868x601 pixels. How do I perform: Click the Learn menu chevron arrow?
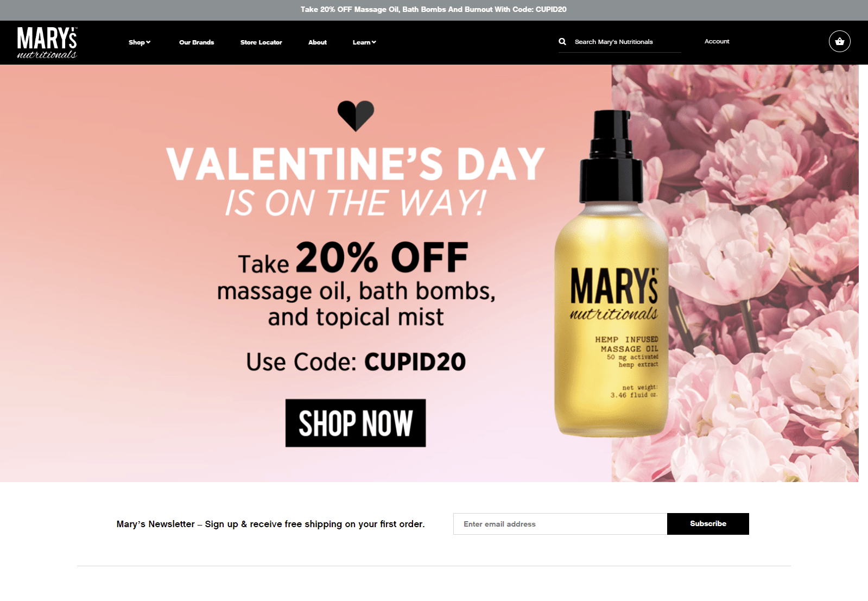(x=374, y=42)
